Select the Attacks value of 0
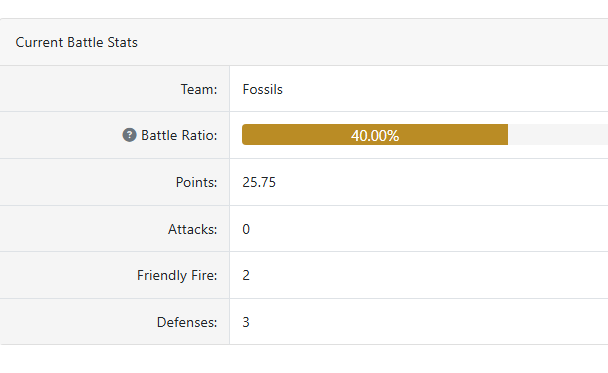Screen dimensions: 608x373 (246, 229)
